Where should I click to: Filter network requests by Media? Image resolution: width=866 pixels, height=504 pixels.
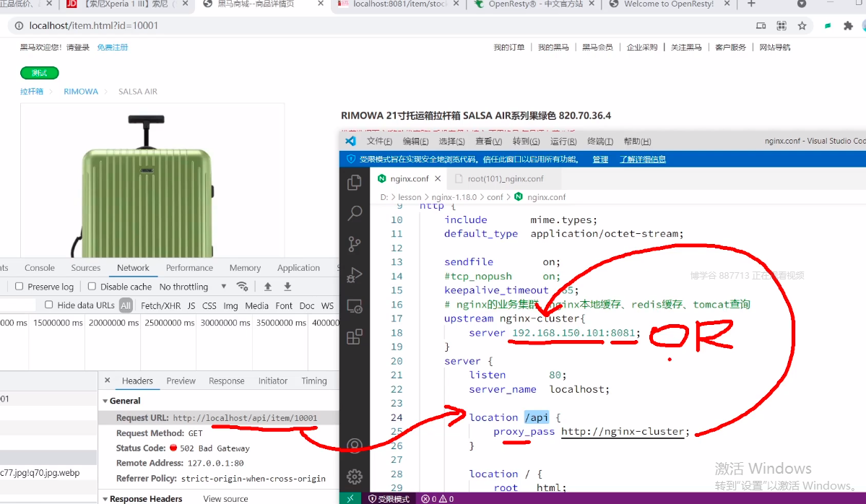click(257, 305)
